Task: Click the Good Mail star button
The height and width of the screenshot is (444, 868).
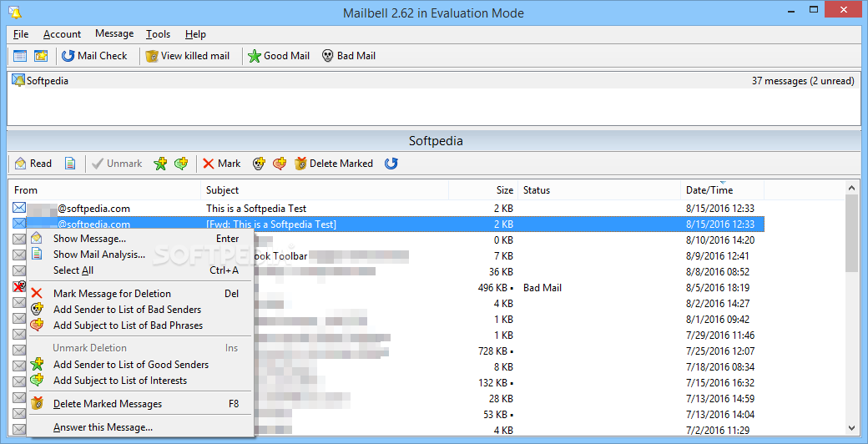Action: 279,56
